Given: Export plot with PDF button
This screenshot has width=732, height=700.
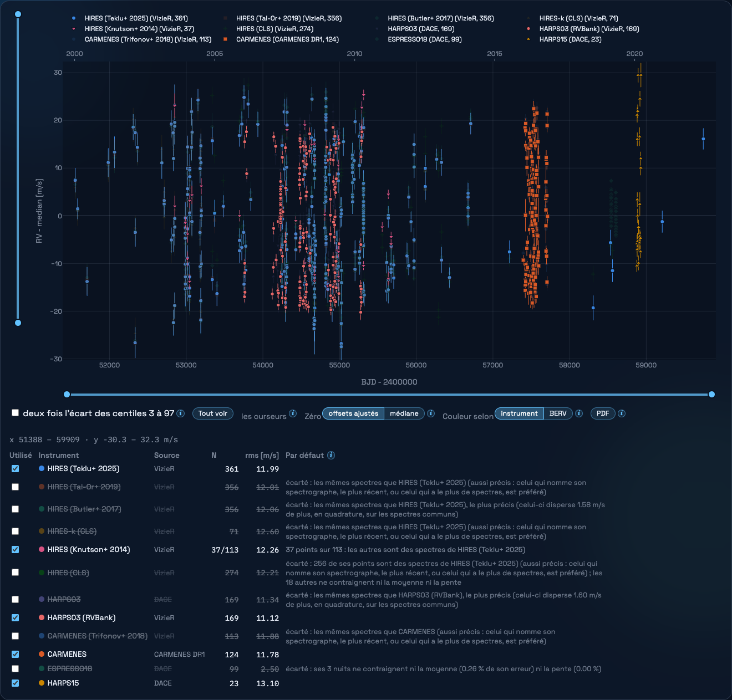Looking at the screenshot, I should [603, 413].
